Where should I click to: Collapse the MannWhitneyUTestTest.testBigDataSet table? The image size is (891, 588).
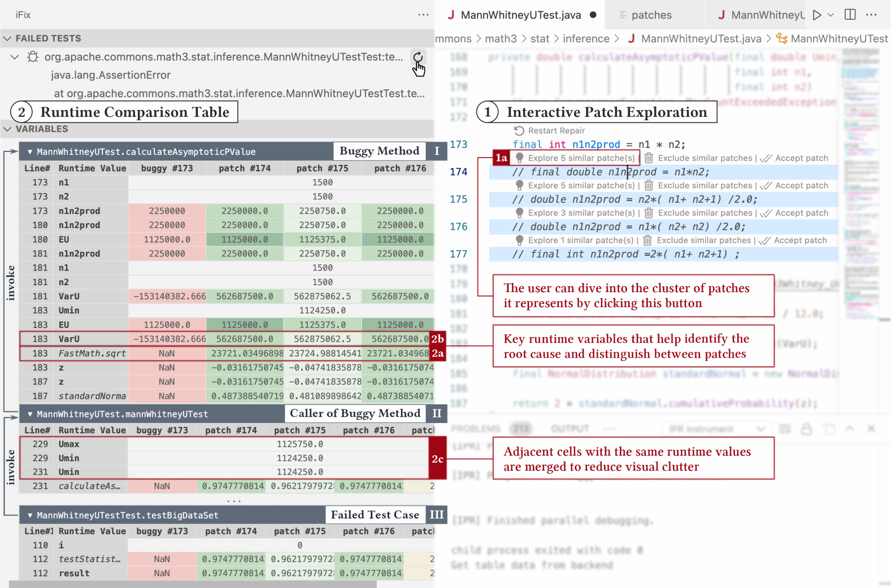point(29,515)
